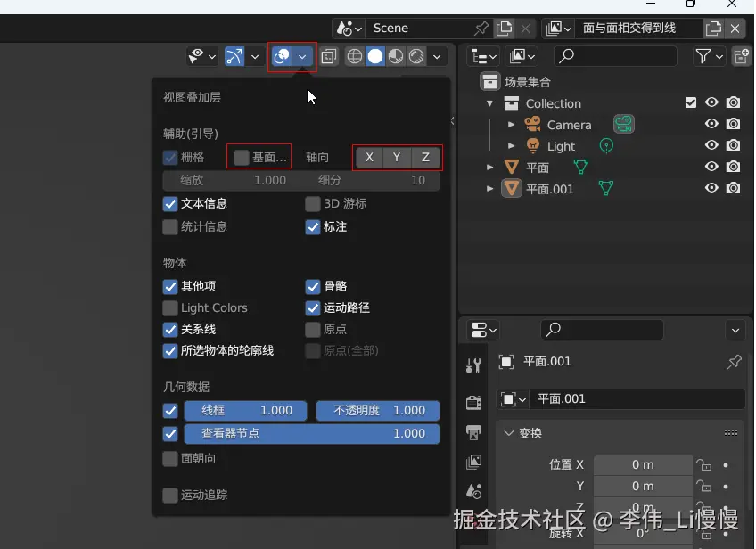Expand the 平面.001 object tree item

click(489, 188)
